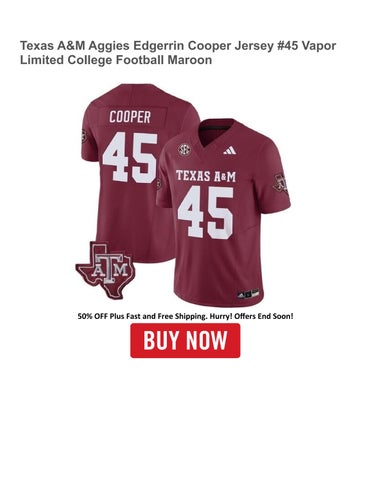
Task: Click the 'Limited College Football Maroon' title line
Action: (116, 60)
